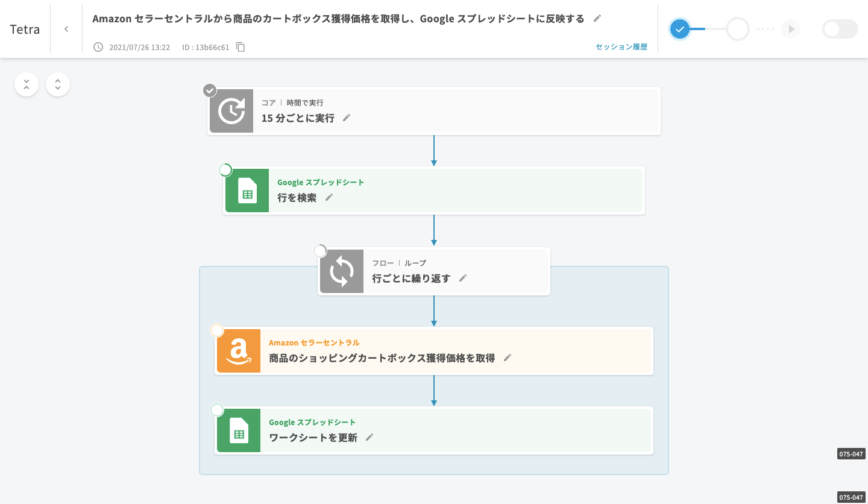Click the clock timer trigger icon
Image resolution: width=868 pixels, height=504 pixels.
click(x=231, y=111)
